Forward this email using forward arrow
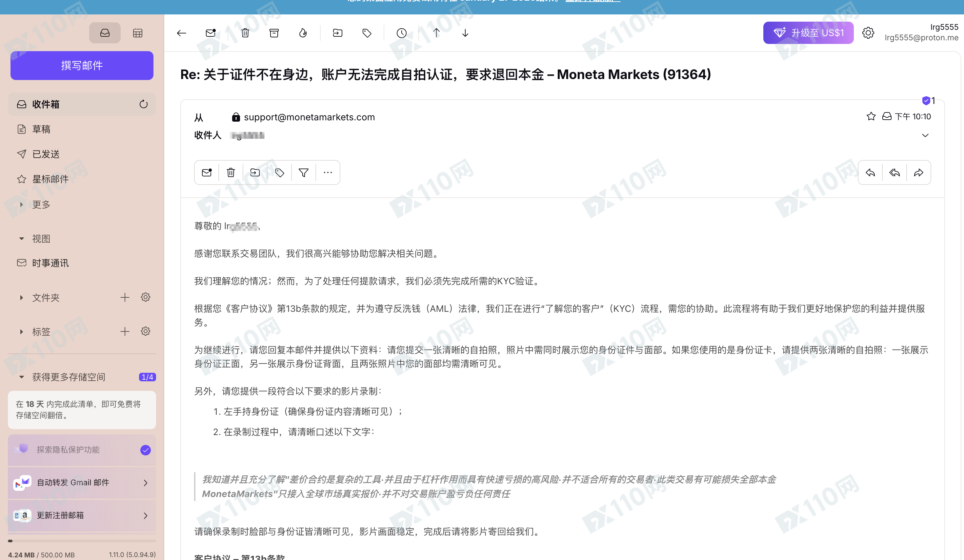 (x=918, y=173)
